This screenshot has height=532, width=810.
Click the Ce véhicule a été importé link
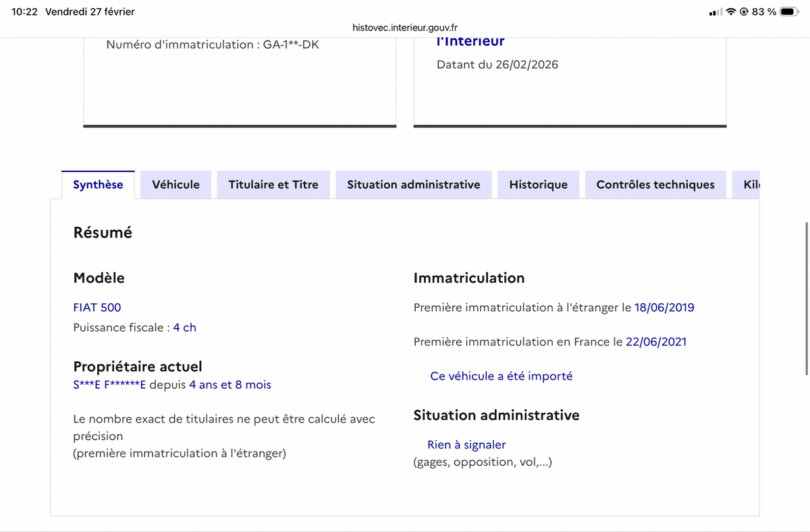[502, 376]
